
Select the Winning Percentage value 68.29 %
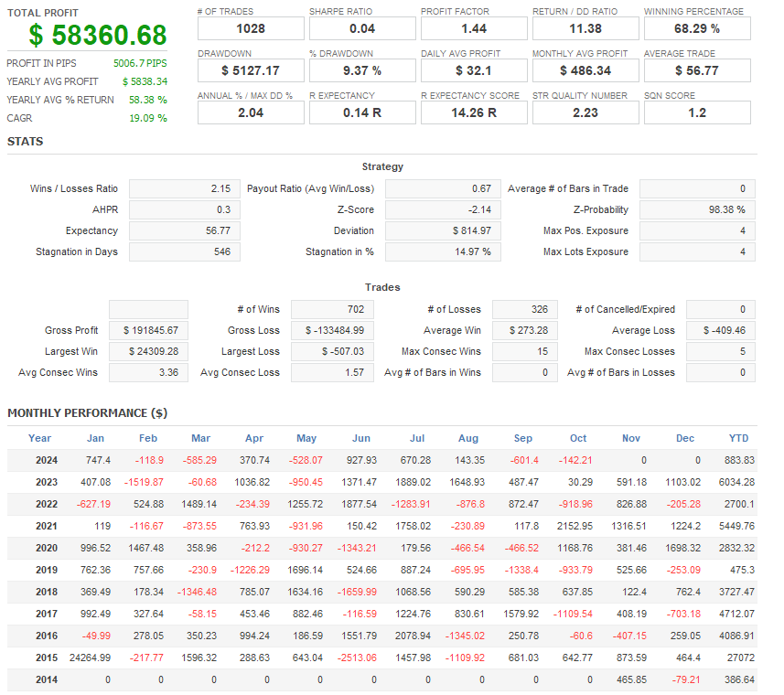[x=697, y=28]
